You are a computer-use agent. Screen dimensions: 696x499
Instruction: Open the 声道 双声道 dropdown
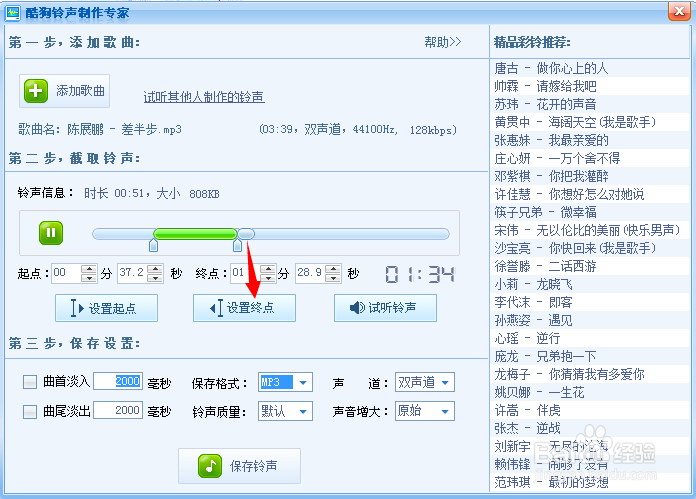(425, 382)
